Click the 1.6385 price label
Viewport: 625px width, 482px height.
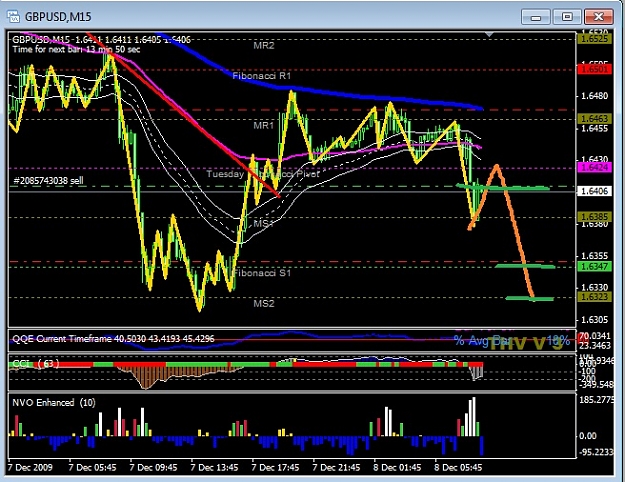(x=594, y=217)
